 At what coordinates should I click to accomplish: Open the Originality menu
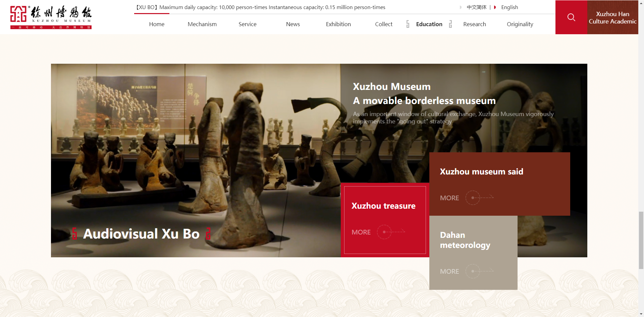pos(520,24)
